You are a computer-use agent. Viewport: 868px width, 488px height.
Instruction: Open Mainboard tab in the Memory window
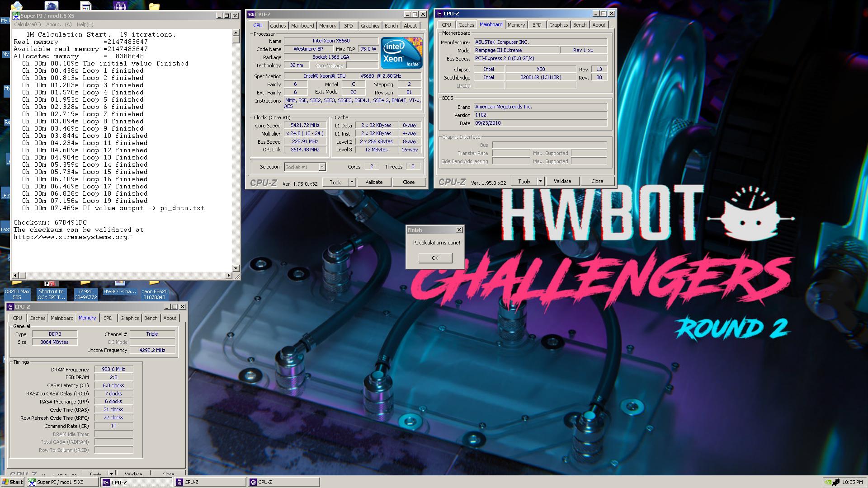click(62, 318)
